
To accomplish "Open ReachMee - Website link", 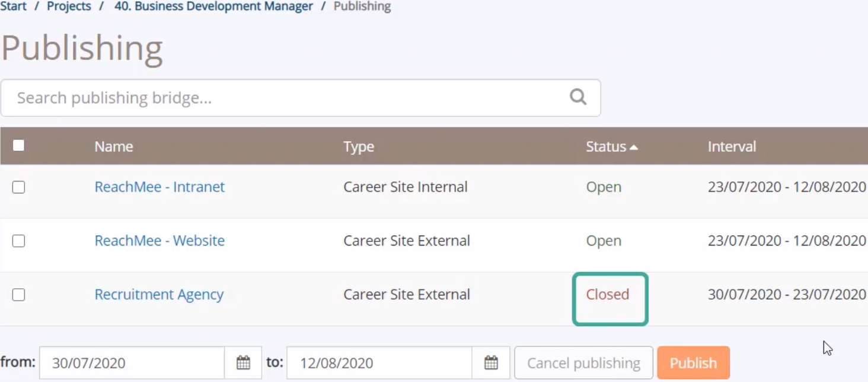I will tap(159, 241).
